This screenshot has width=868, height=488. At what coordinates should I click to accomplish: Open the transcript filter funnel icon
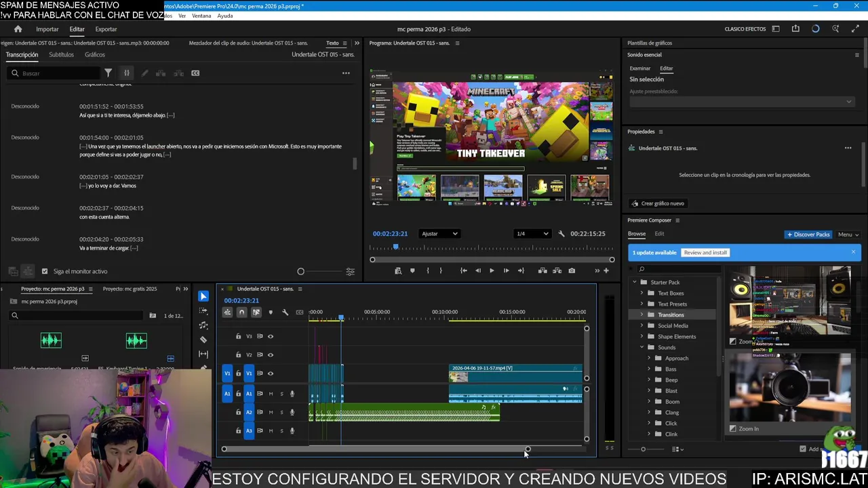point(108,73)
